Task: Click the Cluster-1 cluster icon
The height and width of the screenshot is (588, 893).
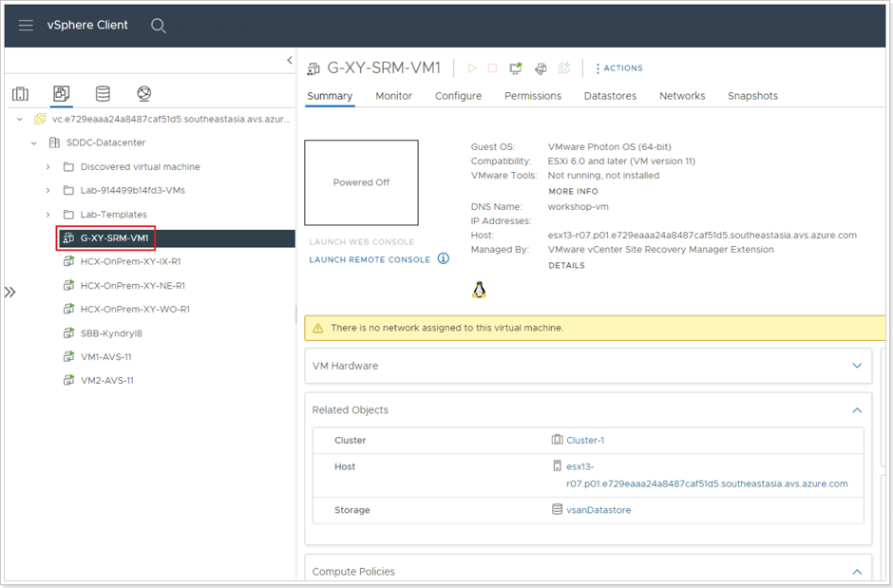Action: [x=557, y=440]
